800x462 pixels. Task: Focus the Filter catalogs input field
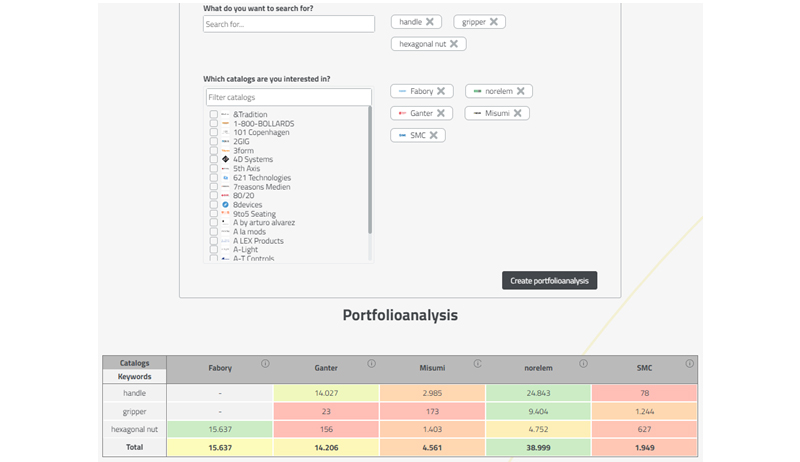289,97
